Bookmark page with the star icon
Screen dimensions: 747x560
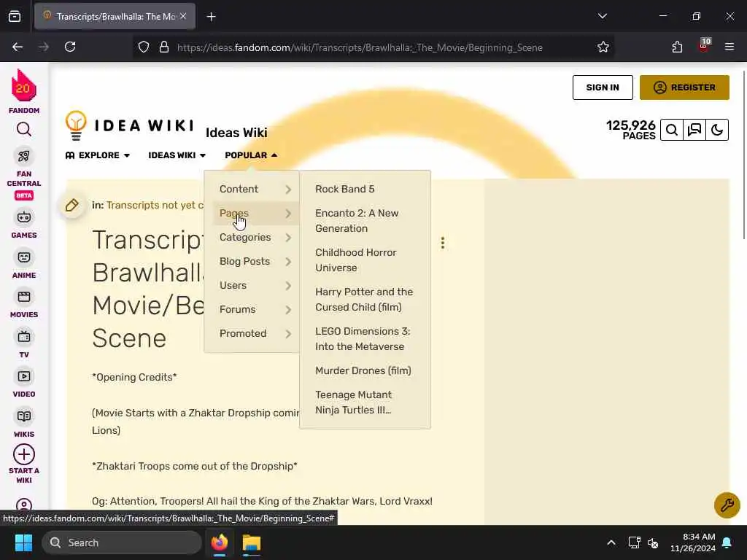[x=603, y=47]
